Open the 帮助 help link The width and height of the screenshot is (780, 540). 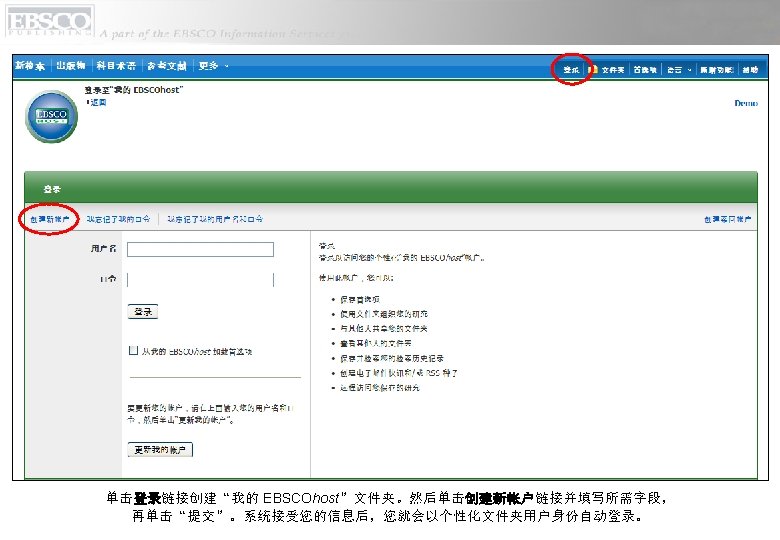click(750, 70)
